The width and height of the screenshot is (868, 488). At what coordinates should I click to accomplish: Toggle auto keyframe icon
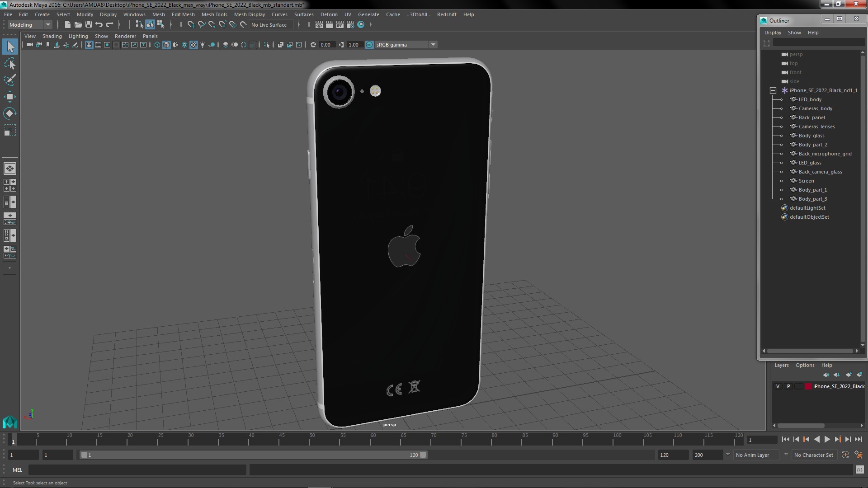tap(845, 455)
